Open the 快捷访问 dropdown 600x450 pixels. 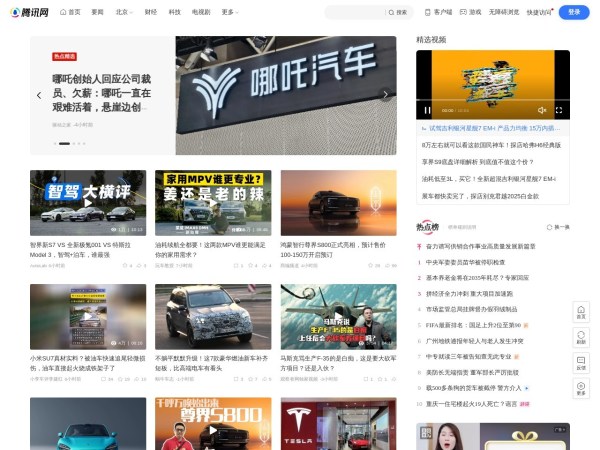pyautogui.click(x=539, y=13)
